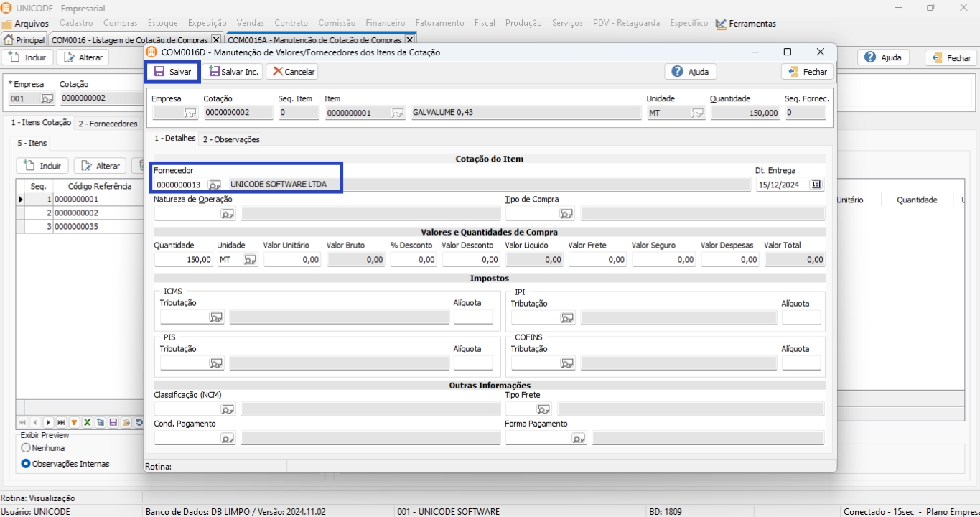Select the Nenhuma preview radio button
Viewport: 980px width, 517px height.
(x=26, y=448)
